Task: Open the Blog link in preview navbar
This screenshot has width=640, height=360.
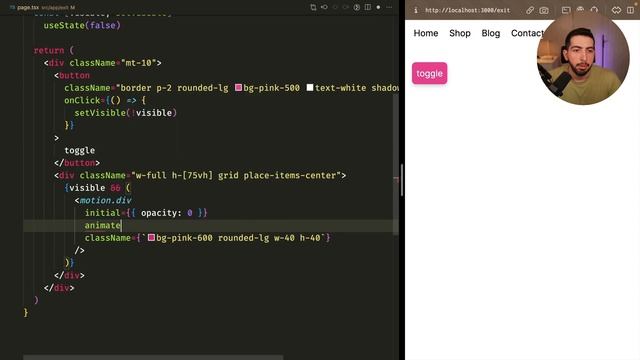Action: tap(491, 33)
